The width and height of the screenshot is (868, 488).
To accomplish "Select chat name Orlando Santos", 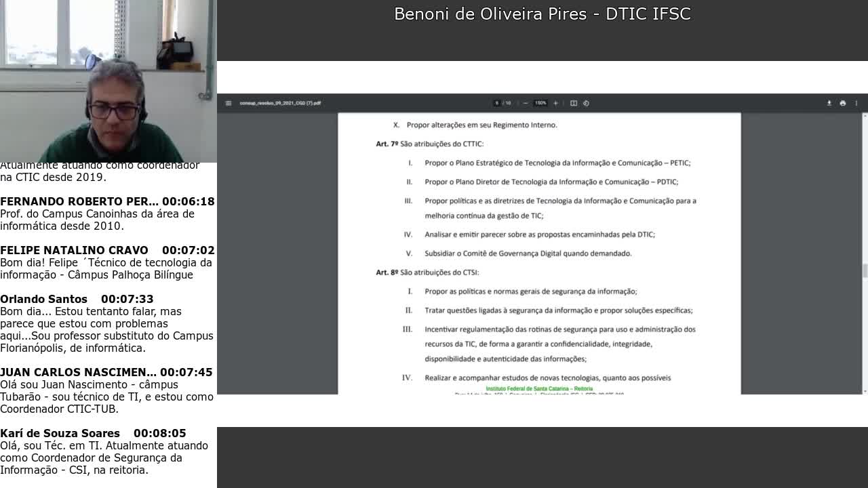I will point(43,299).
